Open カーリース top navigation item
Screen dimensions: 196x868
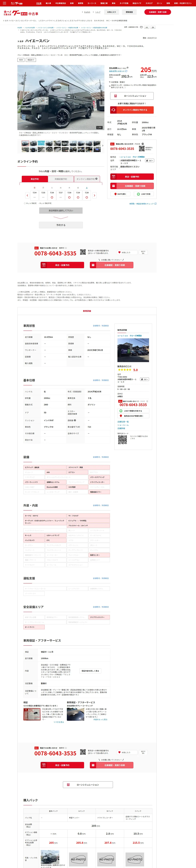coord(92,3)
